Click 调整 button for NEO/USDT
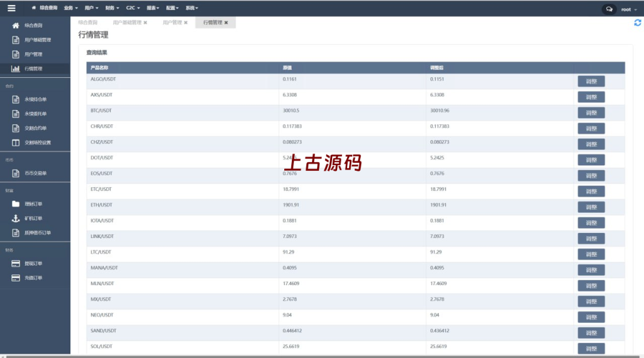This screenshot has width=644, height=358. coord(591,317)
